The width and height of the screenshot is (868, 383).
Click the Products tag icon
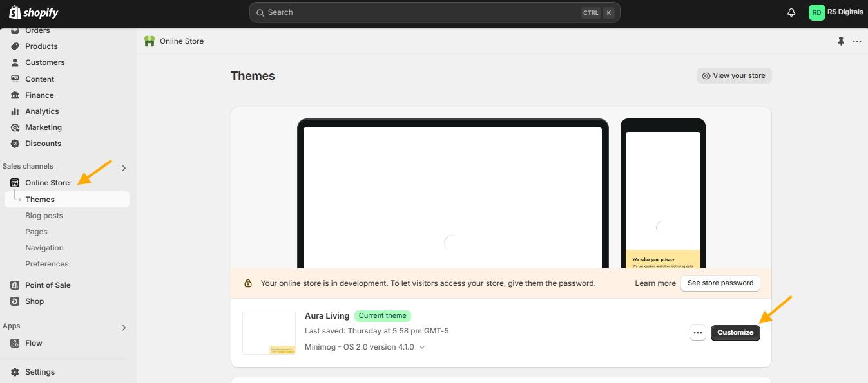[15, 46]
